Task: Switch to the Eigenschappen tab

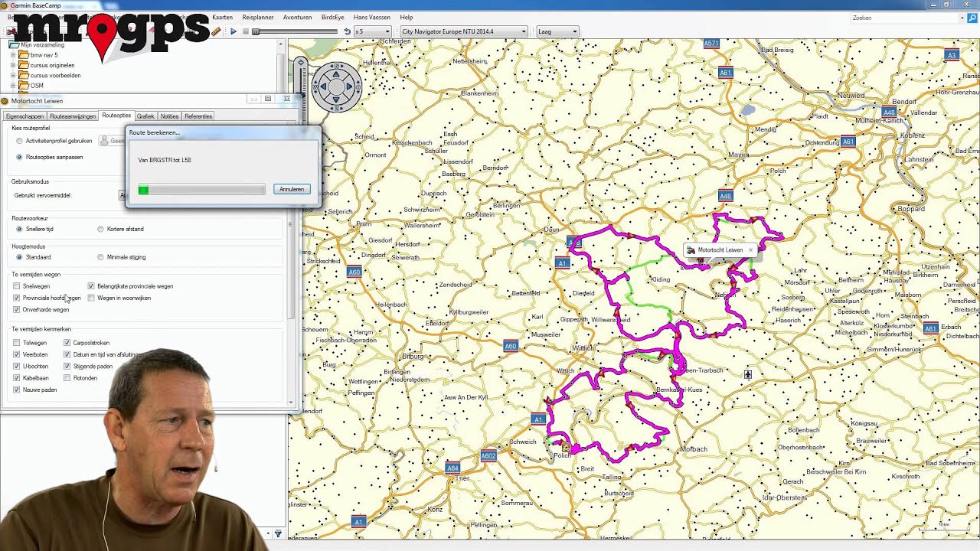Action: coord(24,116)
